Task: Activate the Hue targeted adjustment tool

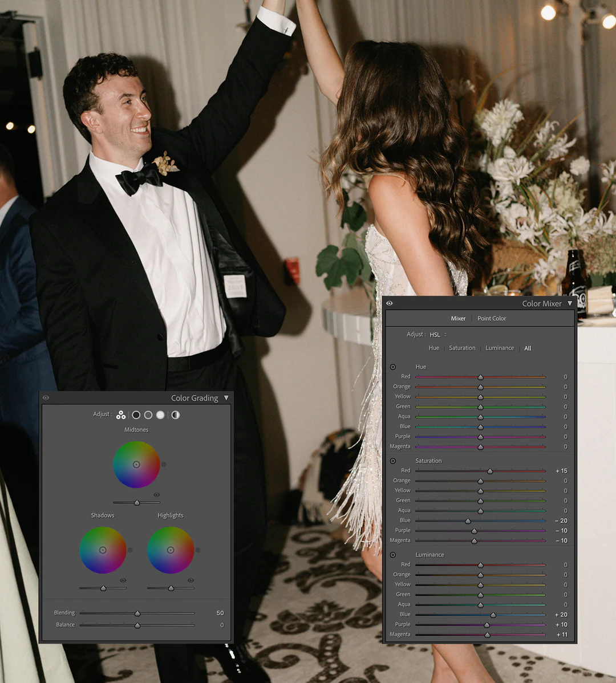Action: point(393,367)
